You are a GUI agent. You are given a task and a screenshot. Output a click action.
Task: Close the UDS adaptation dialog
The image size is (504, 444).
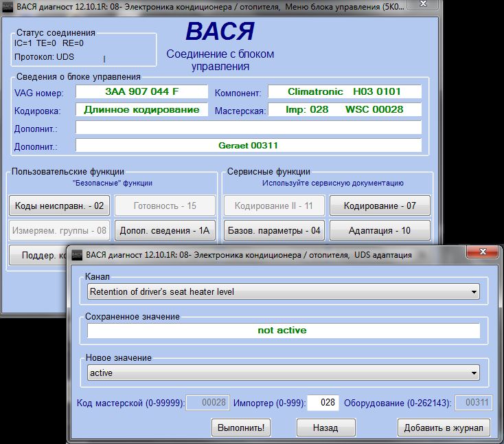[483, 252]
